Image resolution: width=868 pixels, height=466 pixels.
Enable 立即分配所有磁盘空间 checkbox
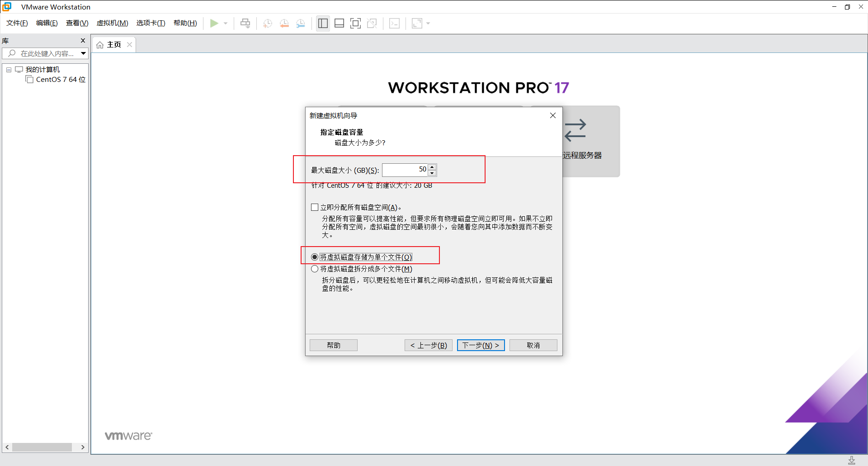click(315, 207)
